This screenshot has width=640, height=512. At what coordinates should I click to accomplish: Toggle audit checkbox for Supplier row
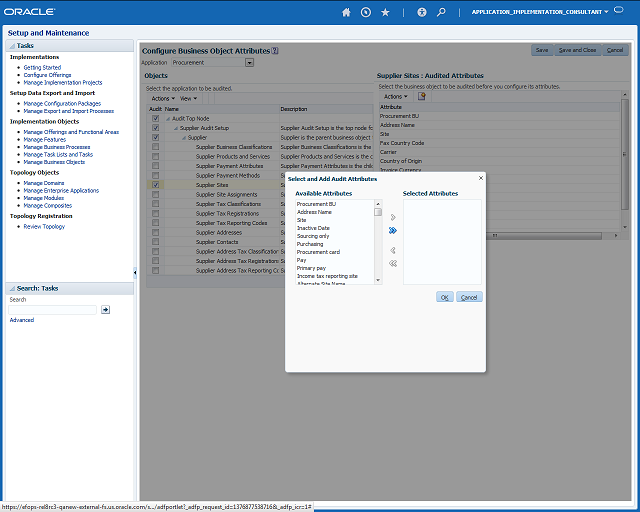[x=156, y=138]
